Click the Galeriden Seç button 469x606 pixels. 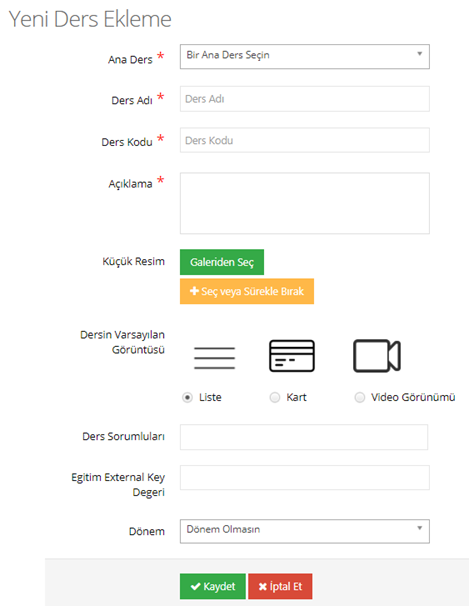tap(222, 262)
